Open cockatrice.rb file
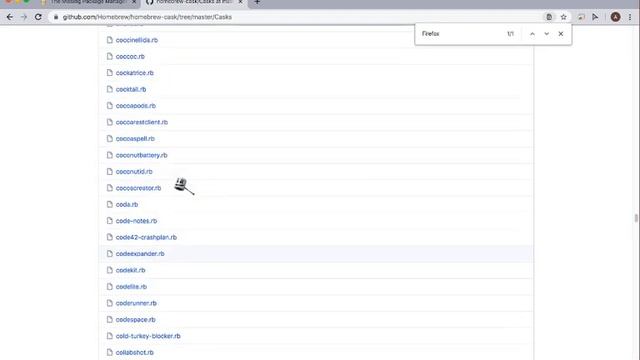Image resolution: width=640 pixels, height=360 pixels. point(135,73)
